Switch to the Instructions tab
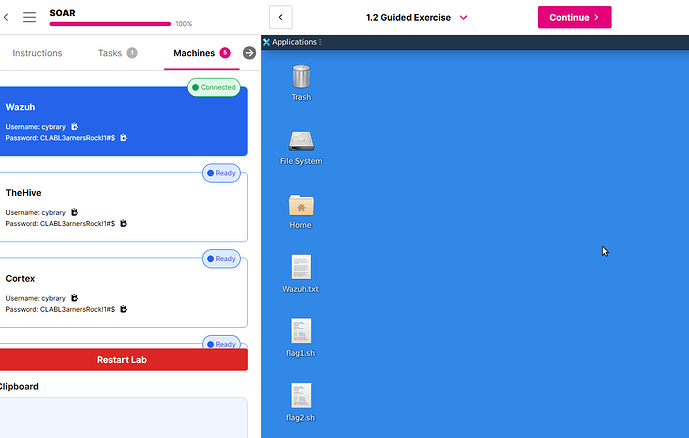The height and width of the screenshot is (438, 689). [x=37, y=53]
